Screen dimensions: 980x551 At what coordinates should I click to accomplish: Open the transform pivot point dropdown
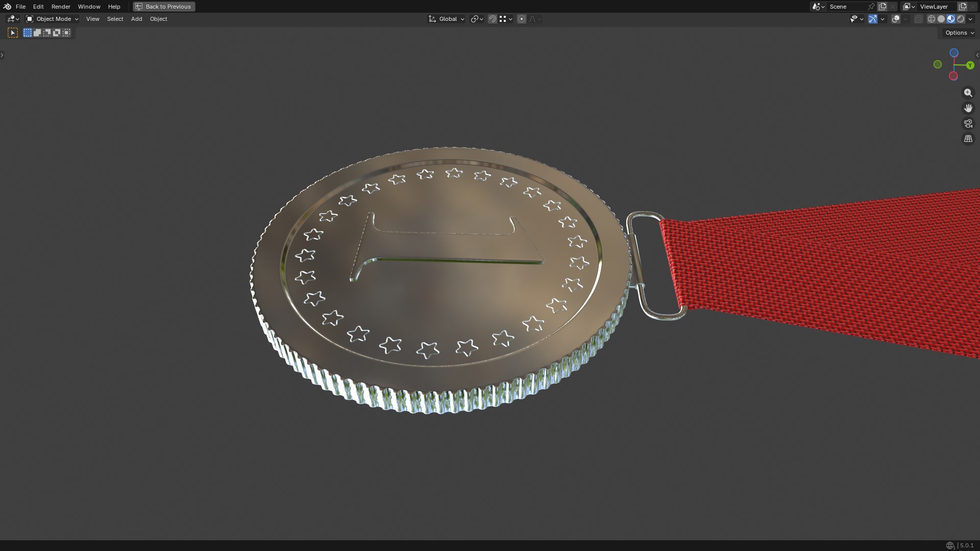pyautogui.click(x=477, y=19)
